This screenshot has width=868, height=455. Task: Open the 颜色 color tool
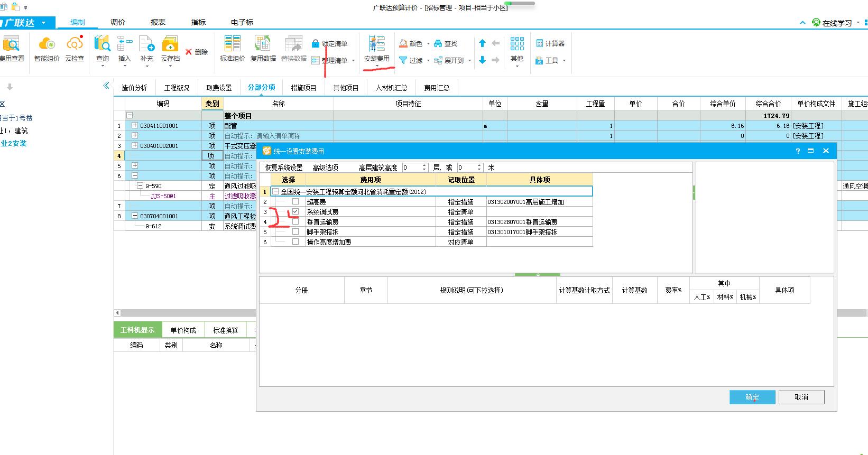point(411,43)
